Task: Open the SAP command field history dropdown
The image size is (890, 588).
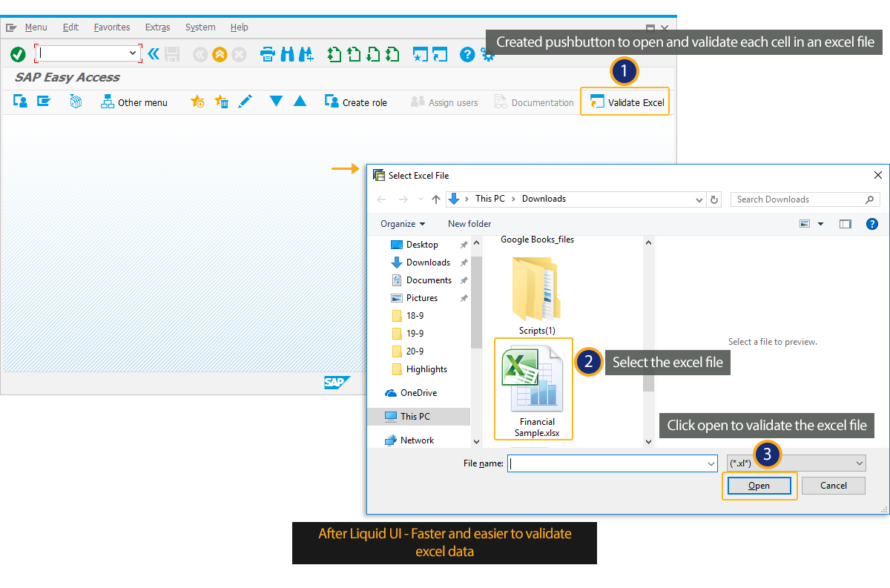Action: tap(133, 53)
